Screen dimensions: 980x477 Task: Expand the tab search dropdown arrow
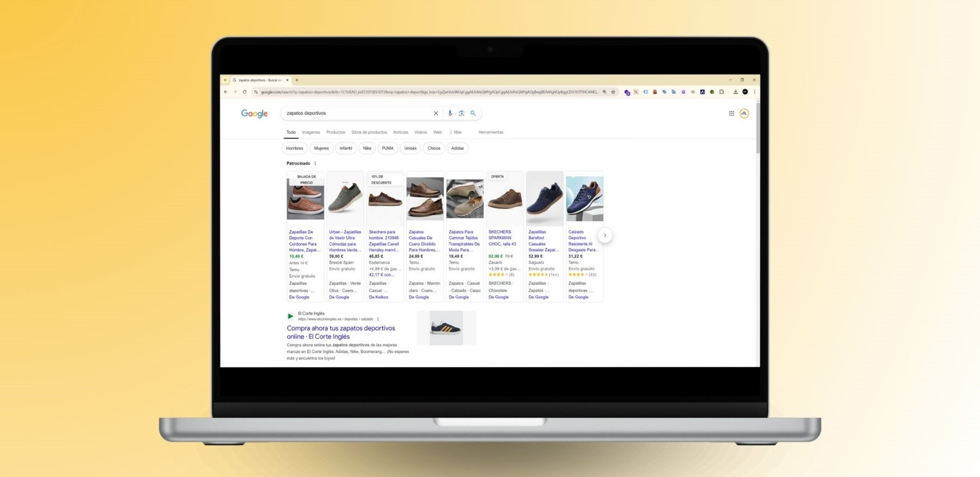tap(225, 80)
